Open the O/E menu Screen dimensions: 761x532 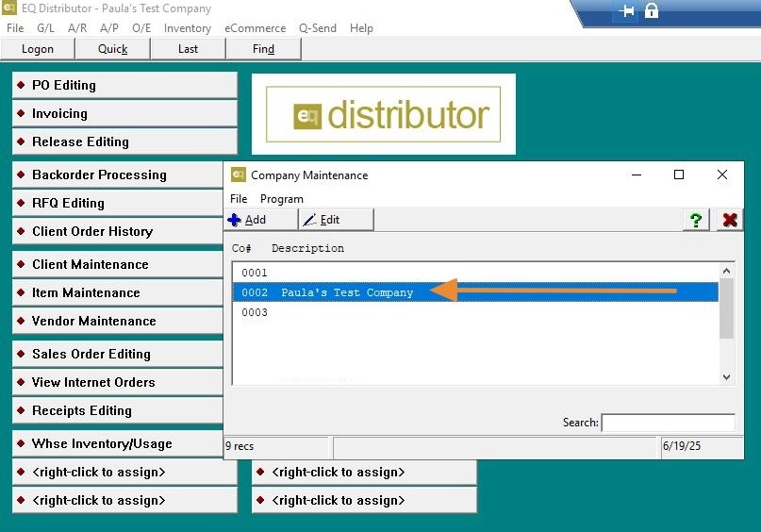[141, 28]
